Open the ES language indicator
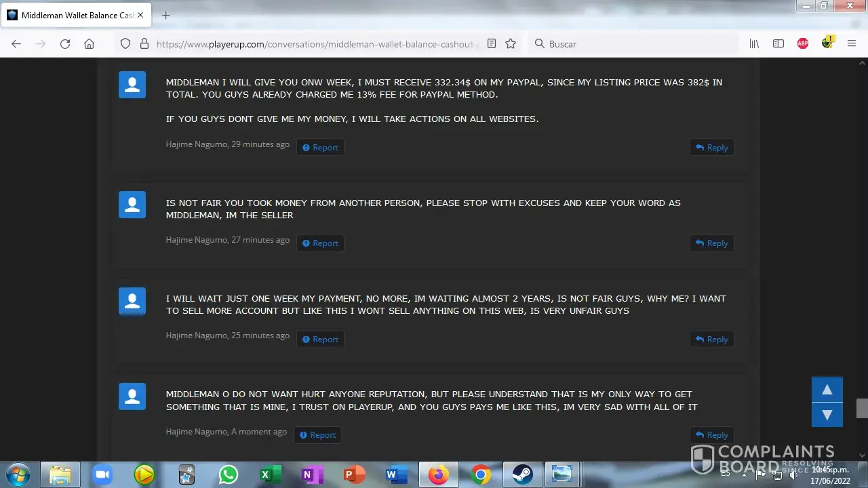 coord(726,473)
